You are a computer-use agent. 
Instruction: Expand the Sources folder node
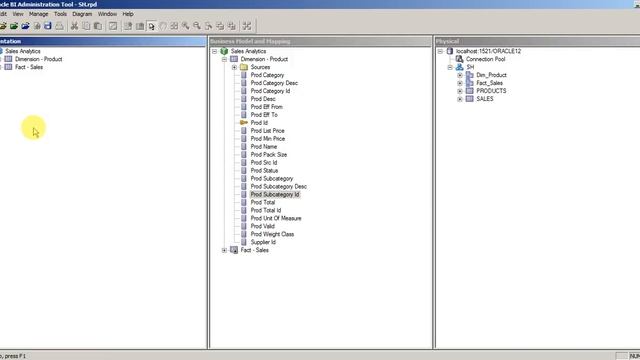click(x=234, y=67)
